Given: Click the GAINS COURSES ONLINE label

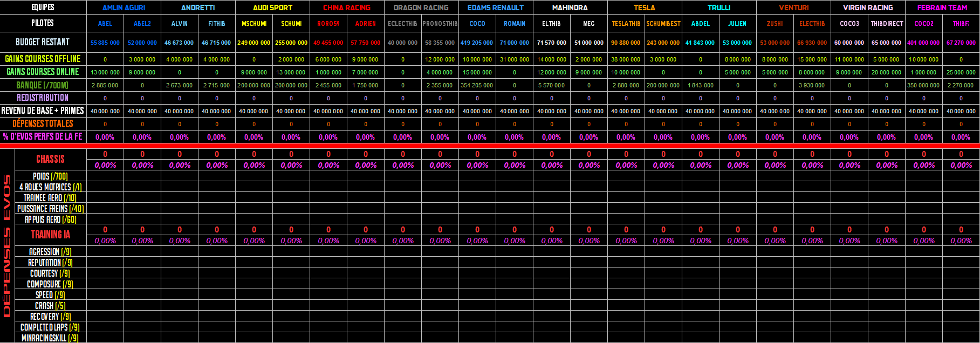Looking at the screenshot, I should pyautogui.click(x=43, y=72).
